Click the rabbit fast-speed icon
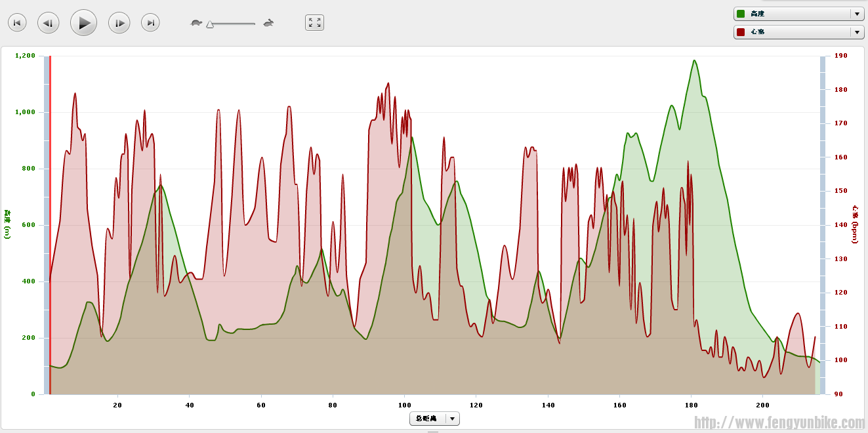This screenshot has height=433, width=868. [268, 23]
